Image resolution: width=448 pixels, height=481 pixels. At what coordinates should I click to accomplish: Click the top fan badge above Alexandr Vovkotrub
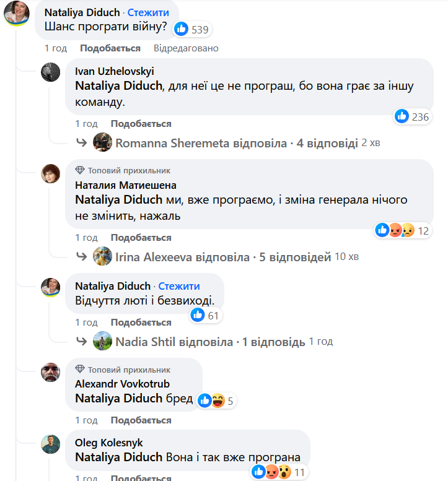80,369
